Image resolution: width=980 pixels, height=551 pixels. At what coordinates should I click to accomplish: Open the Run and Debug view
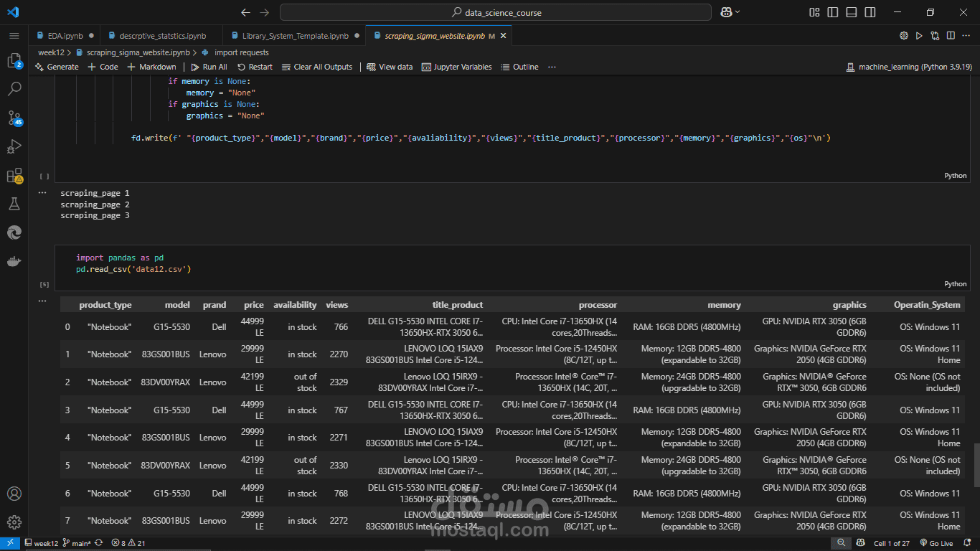click(x=14, y=147)
